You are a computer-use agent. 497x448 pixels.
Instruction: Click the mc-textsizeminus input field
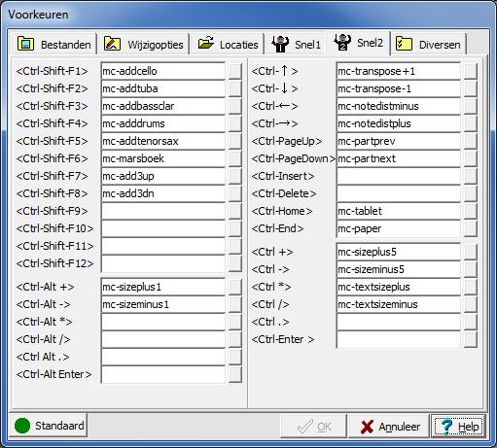click(399, 304)
